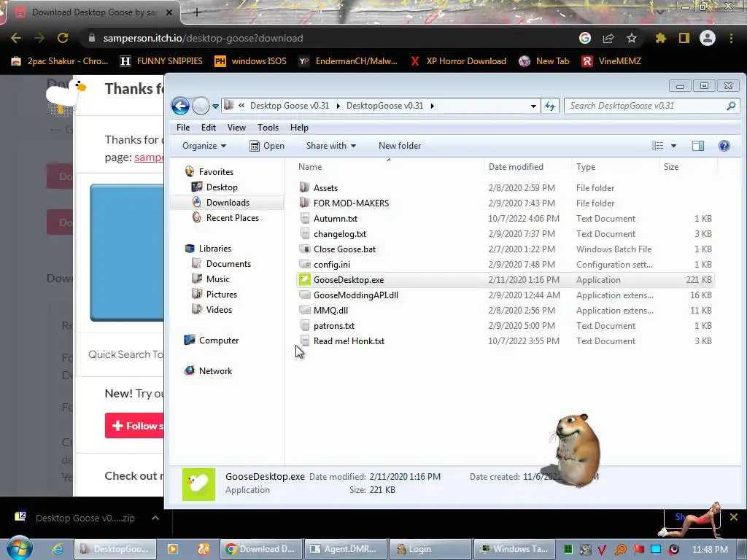Open Explorer help question mark icon
Viewport: 747px width, 560px height.
[724, 146]
